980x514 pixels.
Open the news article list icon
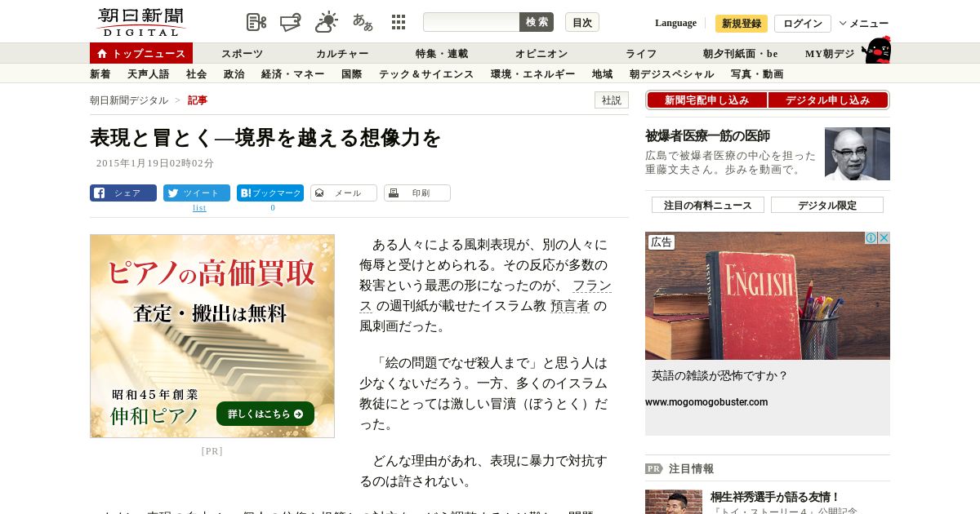tap(256, 22)
